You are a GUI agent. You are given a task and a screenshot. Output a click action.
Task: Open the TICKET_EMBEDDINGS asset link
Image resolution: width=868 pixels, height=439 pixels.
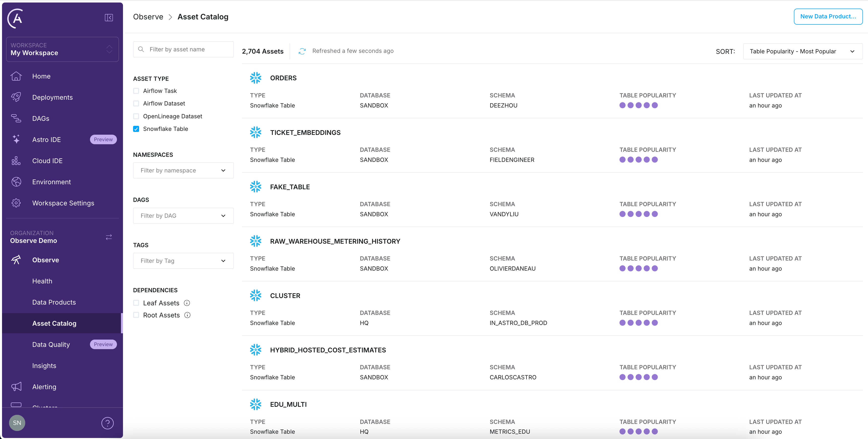pos(305,133)
